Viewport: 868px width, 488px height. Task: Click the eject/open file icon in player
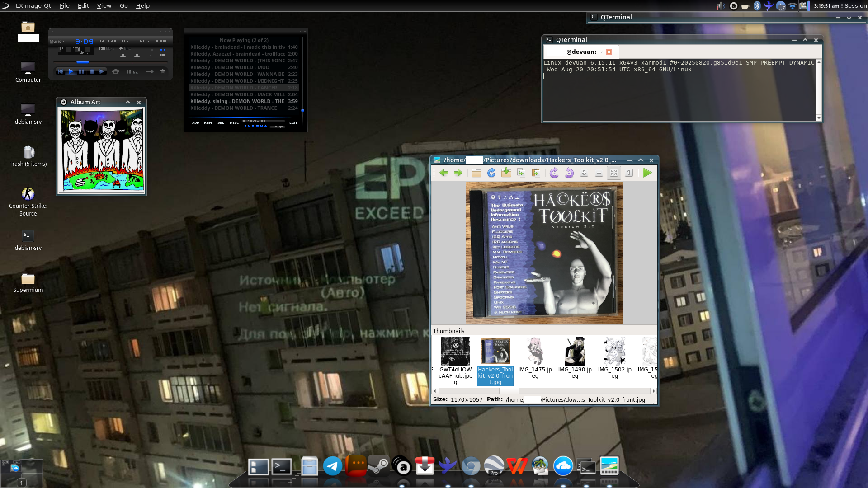[x=116, y=71]
